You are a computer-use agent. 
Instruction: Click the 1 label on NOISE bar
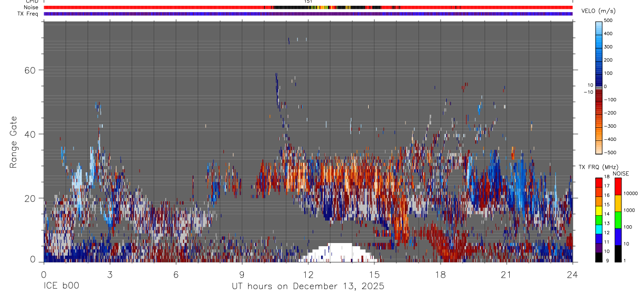point(625,261)
